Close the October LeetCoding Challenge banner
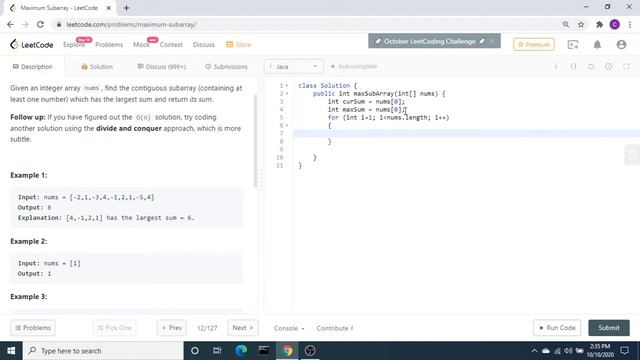 tap(492, 41)
